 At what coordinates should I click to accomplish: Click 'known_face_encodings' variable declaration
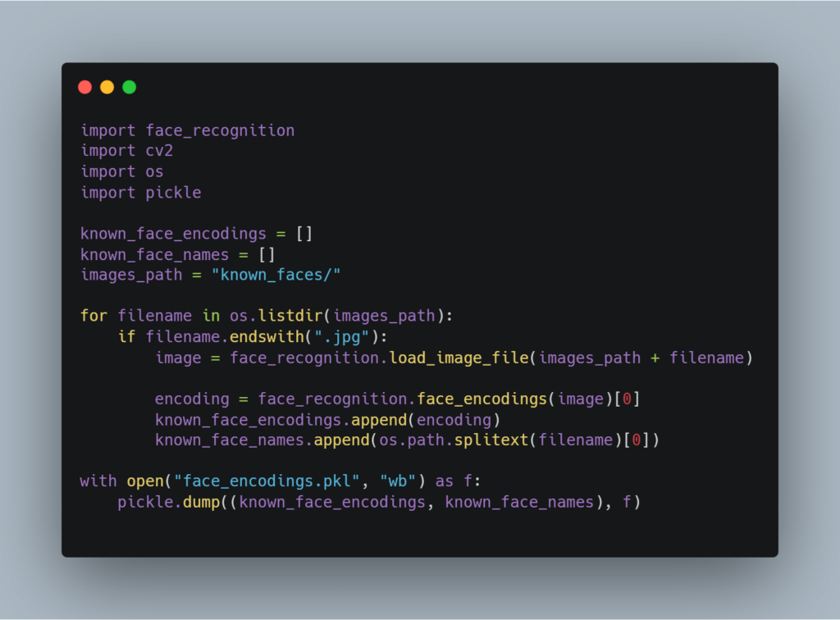(x=173, y=234)
